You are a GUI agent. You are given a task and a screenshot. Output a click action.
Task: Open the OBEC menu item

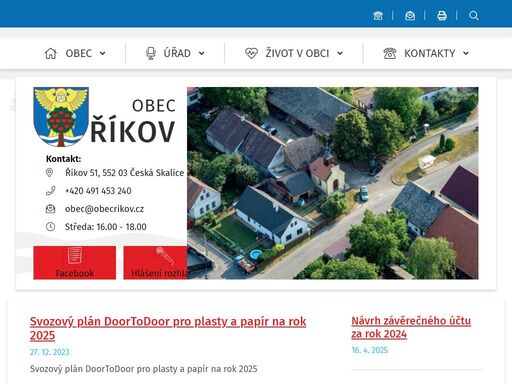[x=79, y=53]
